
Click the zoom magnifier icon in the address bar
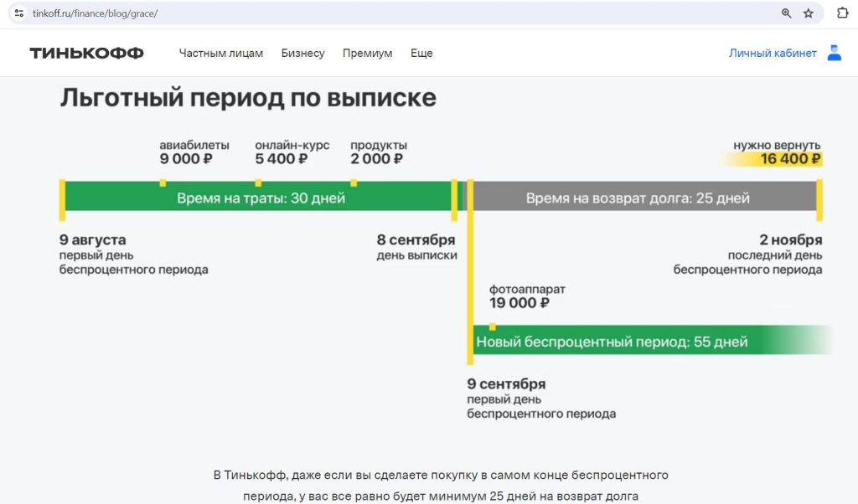tap(785, 13)
